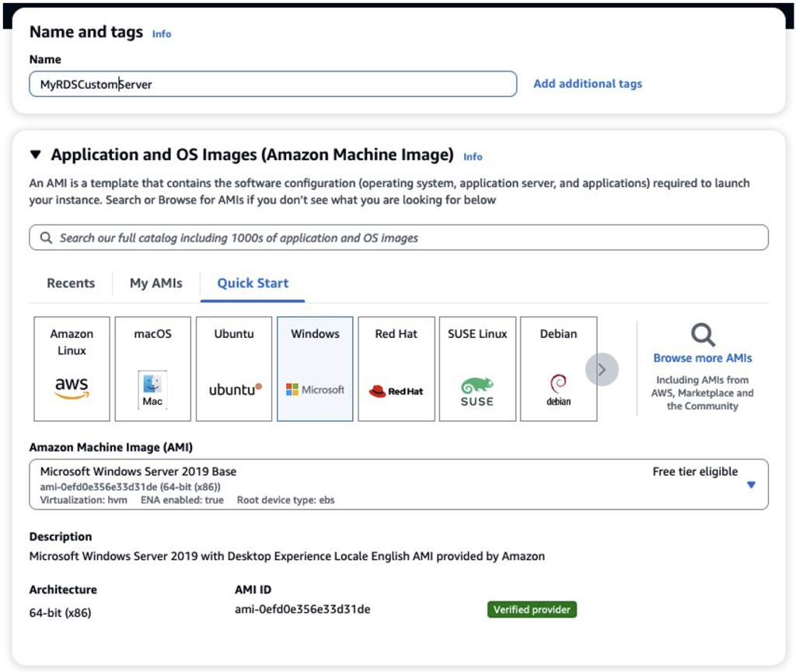Select the Quick Start tab

point(253,283)
